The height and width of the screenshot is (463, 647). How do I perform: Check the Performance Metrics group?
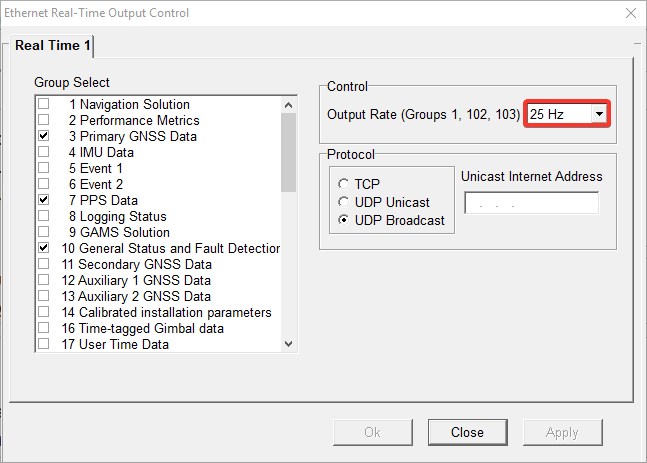coord(44,120)
